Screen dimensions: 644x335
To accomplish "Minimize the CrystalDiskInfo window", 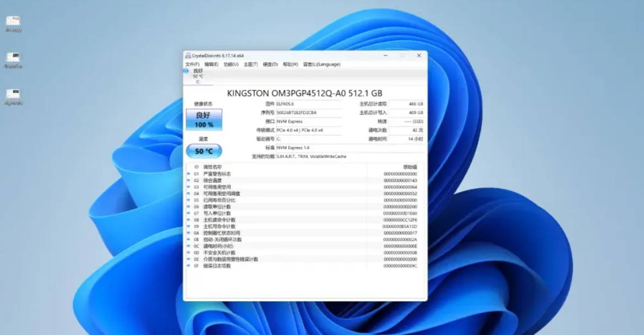I will point(386,56).
